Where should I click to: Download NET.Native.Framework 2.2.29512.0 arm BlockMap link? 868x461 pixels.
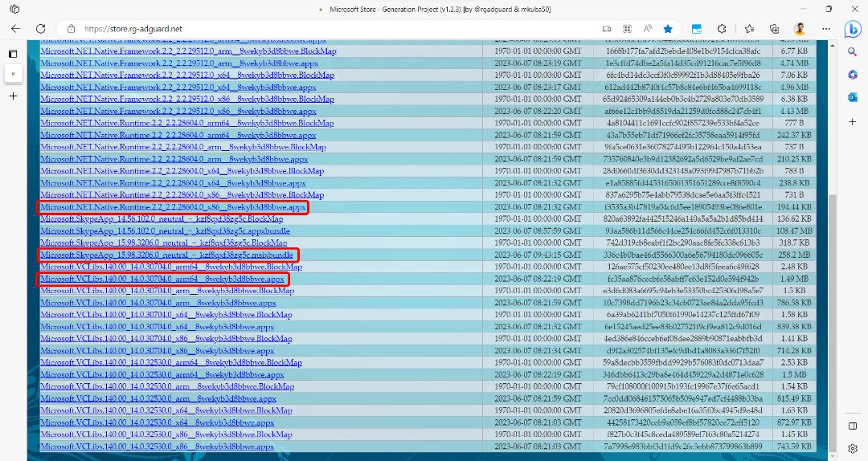[x=188, y=51]
